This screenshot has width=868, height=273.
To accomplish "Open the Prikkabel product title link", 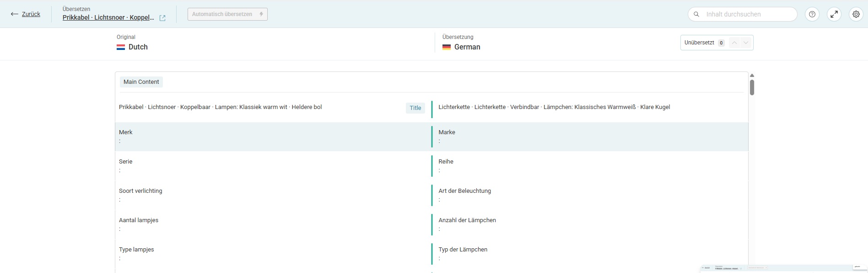I will tap(108, 18).
